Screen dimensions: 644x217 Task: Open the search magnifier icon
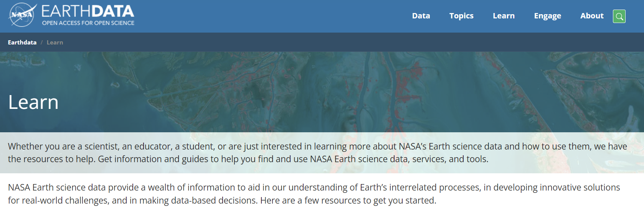(619, 16)
